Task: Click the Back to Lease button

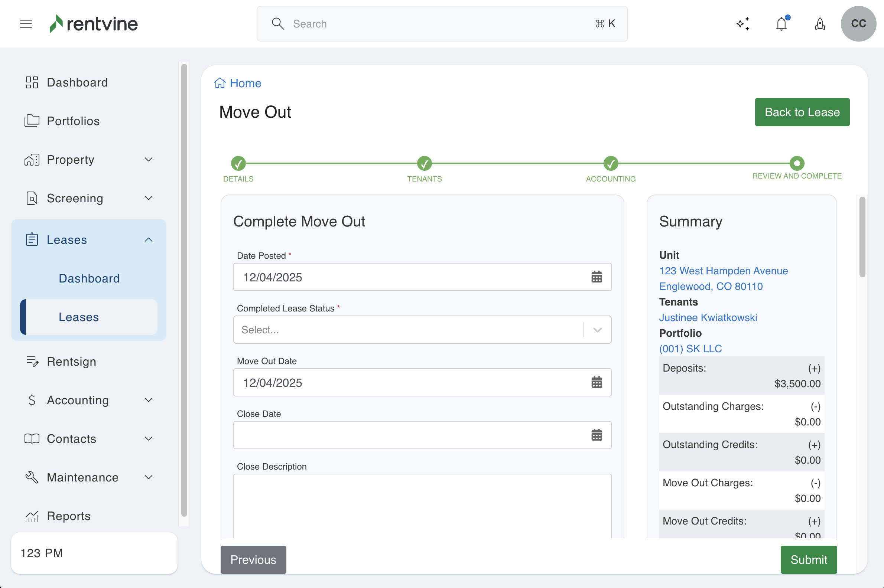Action: point(802,112)
